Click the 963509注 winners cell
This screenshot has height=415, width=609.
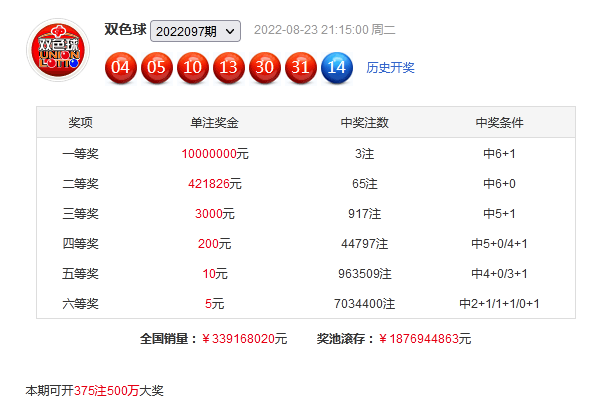click(x=364, y=274)
